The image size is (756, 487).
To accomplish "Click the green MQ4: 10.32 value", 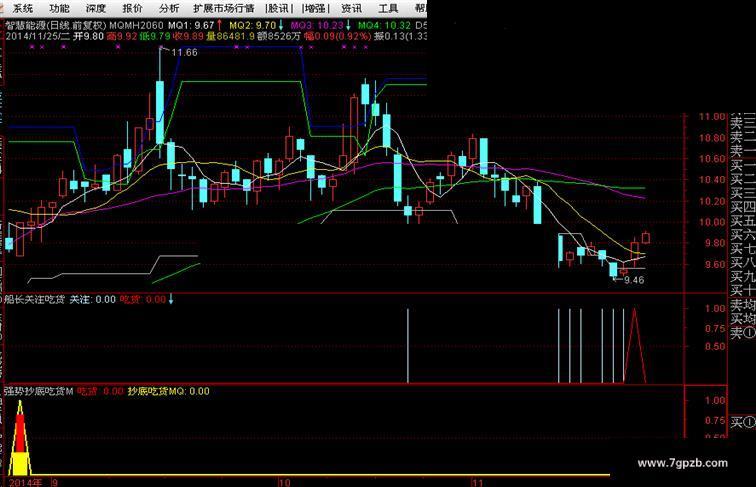I will pos(384,25).
